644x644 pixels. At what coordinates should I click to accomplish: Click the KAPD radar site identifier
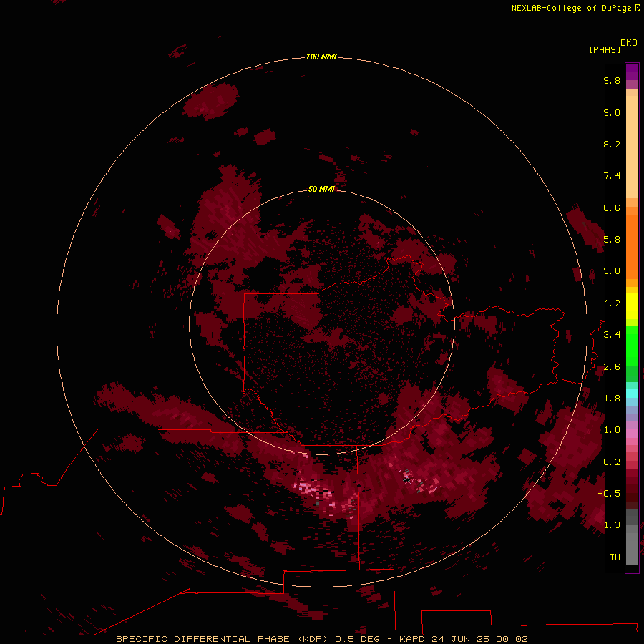[413, 639]
